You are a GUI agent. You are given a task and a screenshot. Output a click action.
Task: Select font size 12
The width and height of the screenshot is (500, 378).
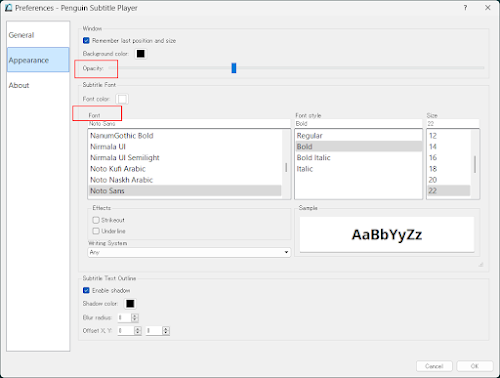[x=449, y=136]
